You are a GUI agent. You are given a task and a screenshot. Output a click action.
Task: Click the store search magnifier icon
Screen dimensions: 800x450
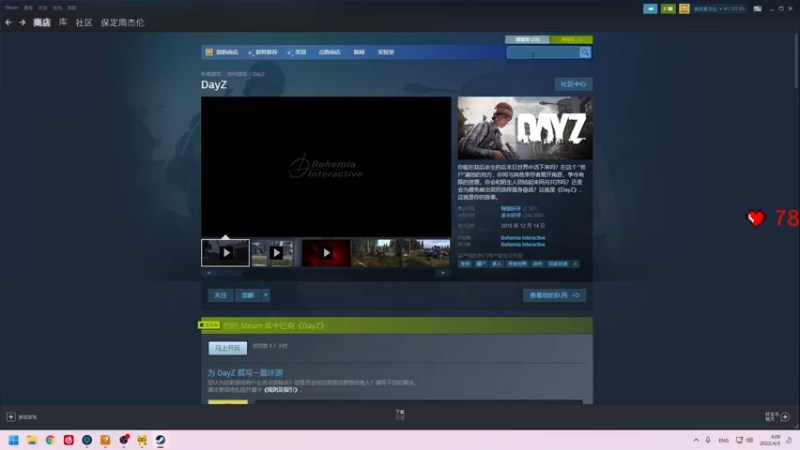585,52
